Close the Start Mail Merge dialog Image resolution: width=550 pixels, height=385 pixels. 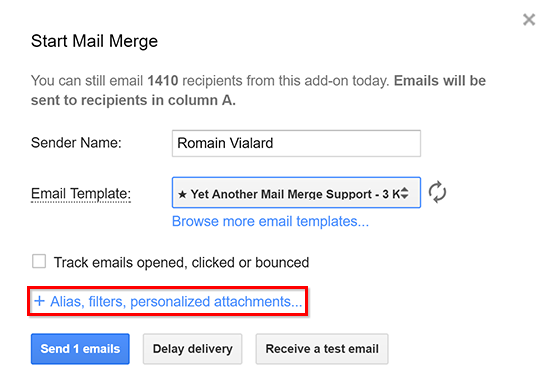(529, 20)
